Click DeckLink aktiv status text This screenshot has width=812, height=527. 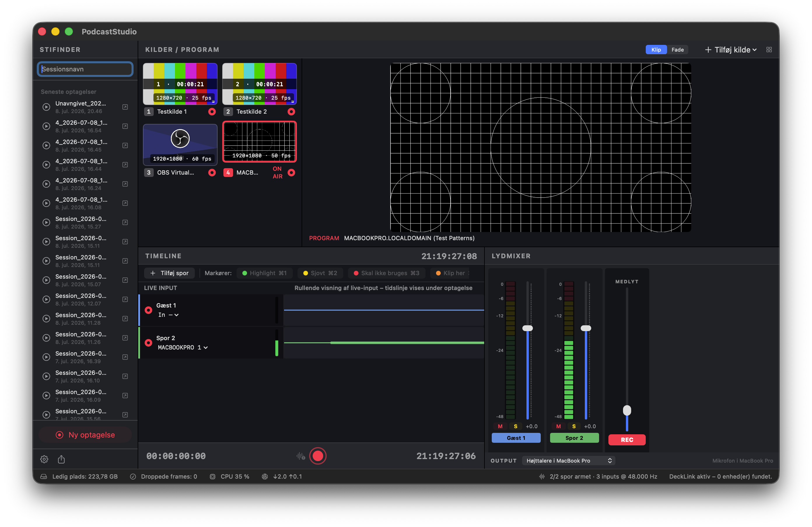tap(720, 477)
